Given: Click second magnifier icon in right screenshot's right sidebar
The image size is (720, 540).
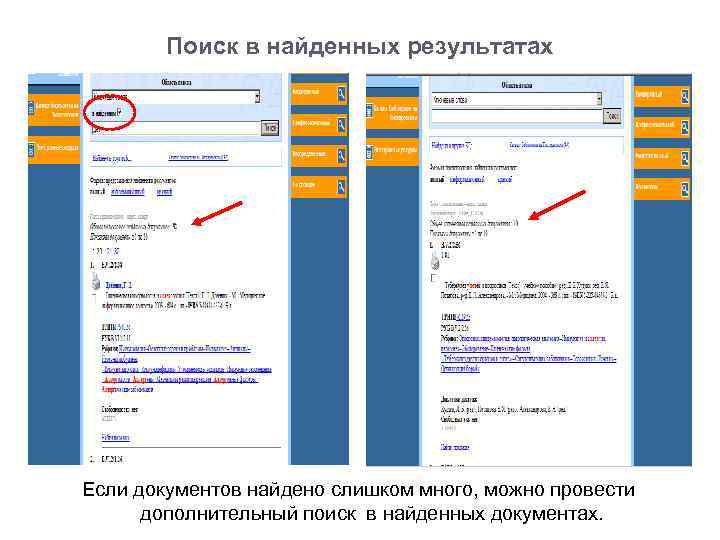Looking at the screenshot, I should tap(684, 127).
